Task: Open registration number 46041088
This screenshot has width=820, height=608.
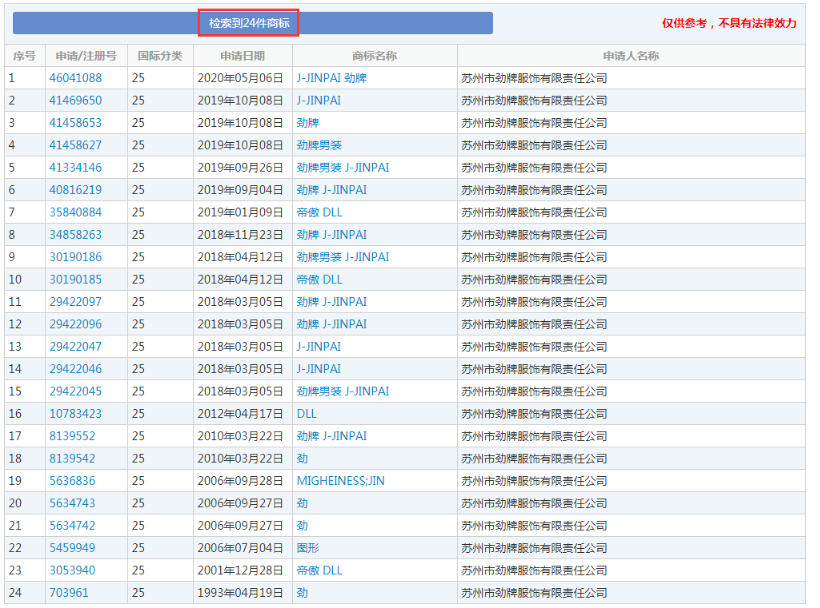Action: click(x=75, y=78)
